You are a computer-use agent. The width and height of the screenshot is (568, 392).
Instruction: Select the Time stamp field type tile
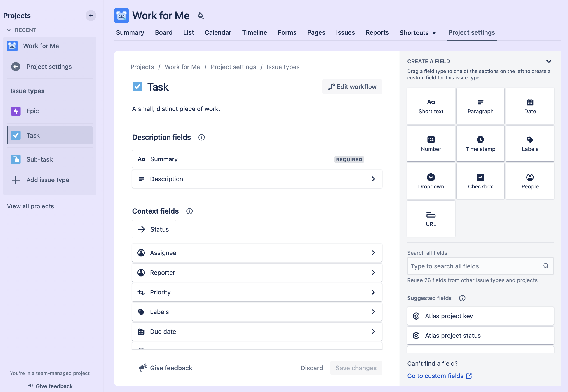click(x=480, y=144)
